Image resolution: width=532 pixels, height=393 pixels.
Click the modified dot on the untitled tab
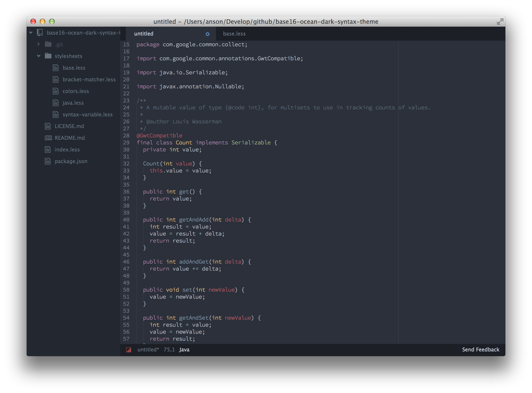coord(208,34)
